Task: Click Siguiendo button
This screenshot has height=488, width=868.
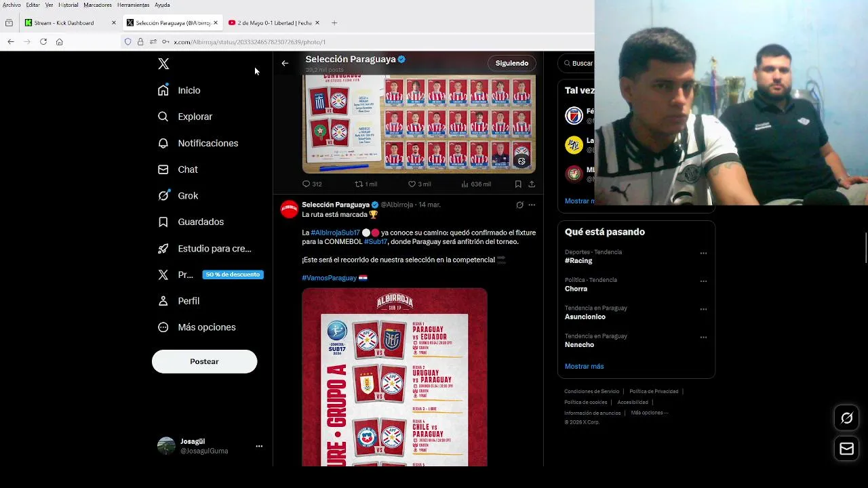Action: point(511,63)
